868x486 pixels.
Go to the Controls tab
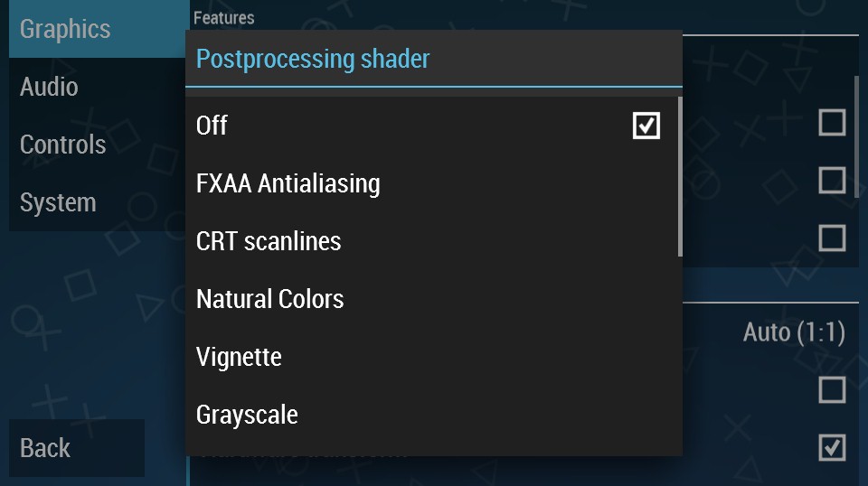(x=63, y=145)
